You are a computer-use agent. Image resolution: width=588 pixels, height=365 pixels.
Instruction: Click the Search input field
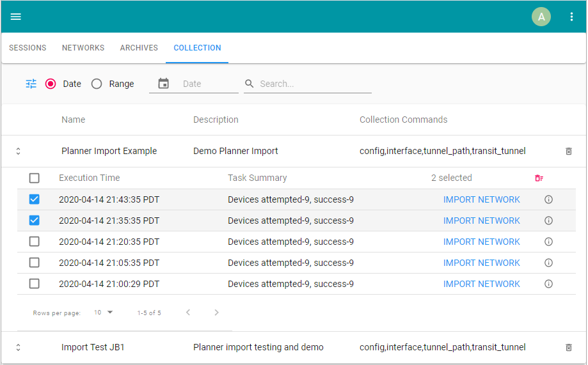[314, 84]
